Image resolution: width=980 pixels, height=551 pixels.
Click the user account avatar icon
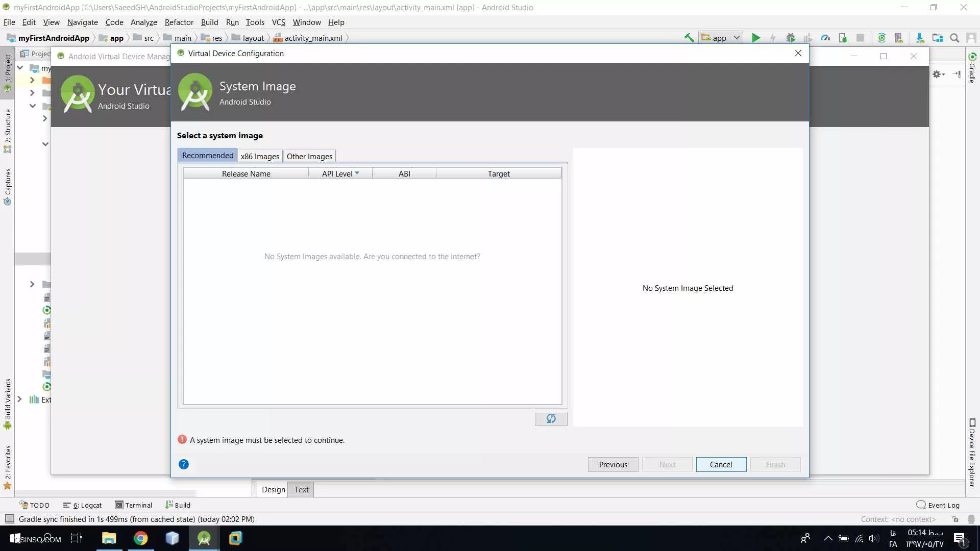tap(971, 38)
